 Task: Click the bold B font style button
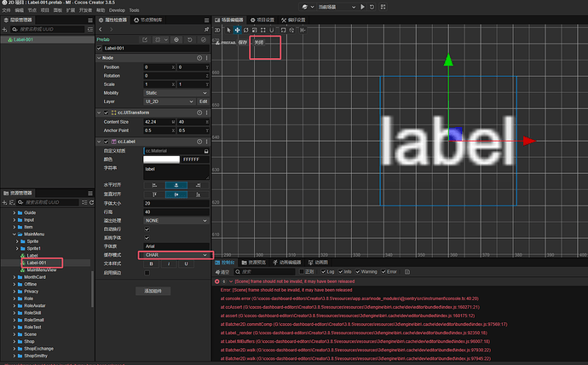pyautogui.click(x=152, y=264)
